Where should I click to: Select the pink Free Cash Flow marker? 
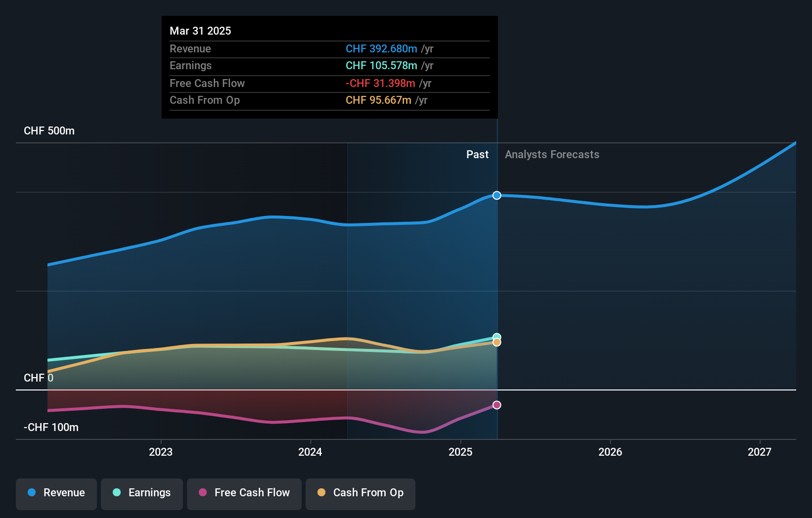click(x=496, y=405)
